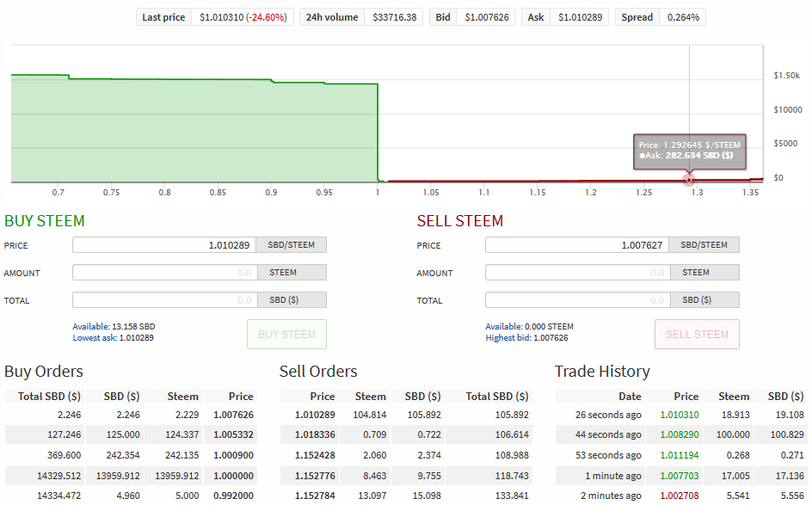
Task: Click the Bid $1.007626 value
Action: (x=487, y=17)
